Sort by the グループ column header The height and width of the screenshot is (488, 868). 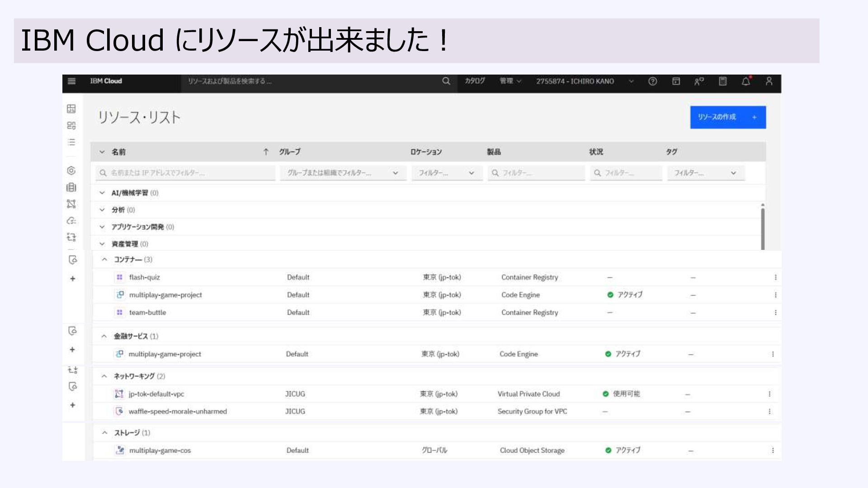pyautogui.click(x=289, y=152)
